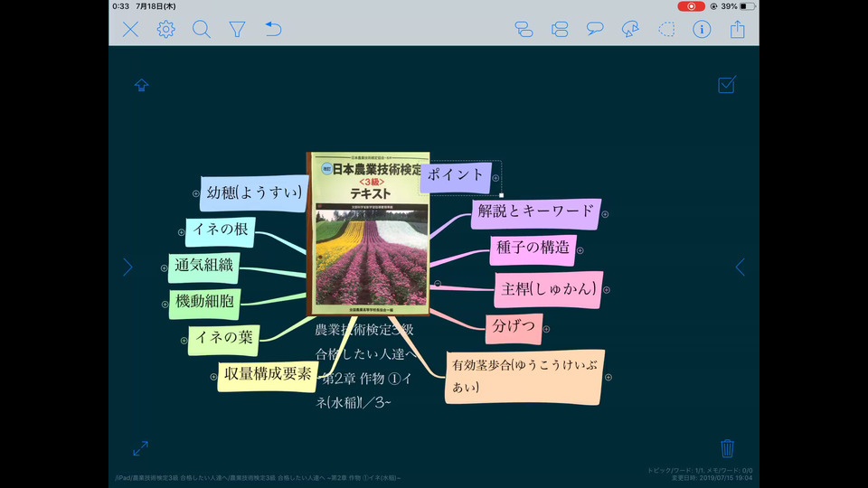Expand the 分げつ node
This screenshot has width=868, height=488.
pyautogui.click(x=546, y=329)
